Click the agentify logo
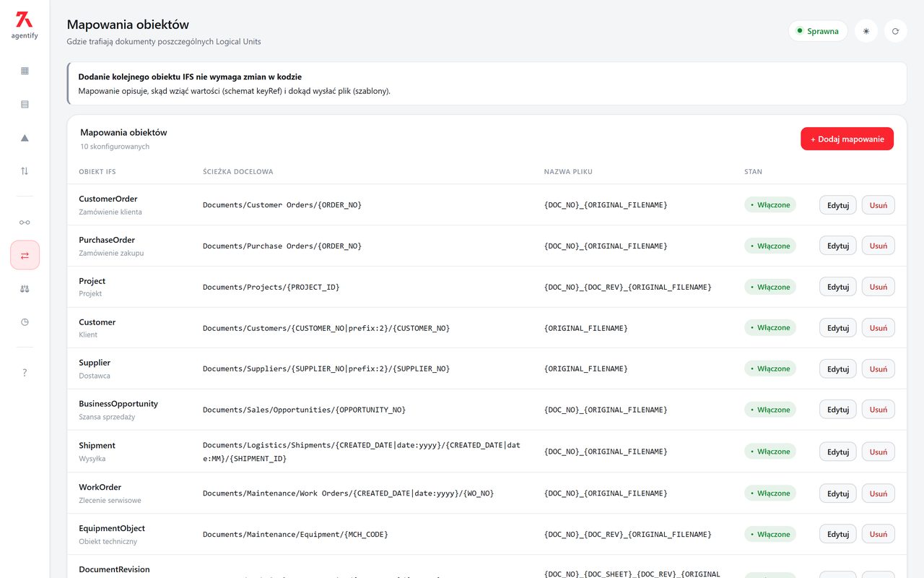 pyautogui.click(x=25, y=25)
